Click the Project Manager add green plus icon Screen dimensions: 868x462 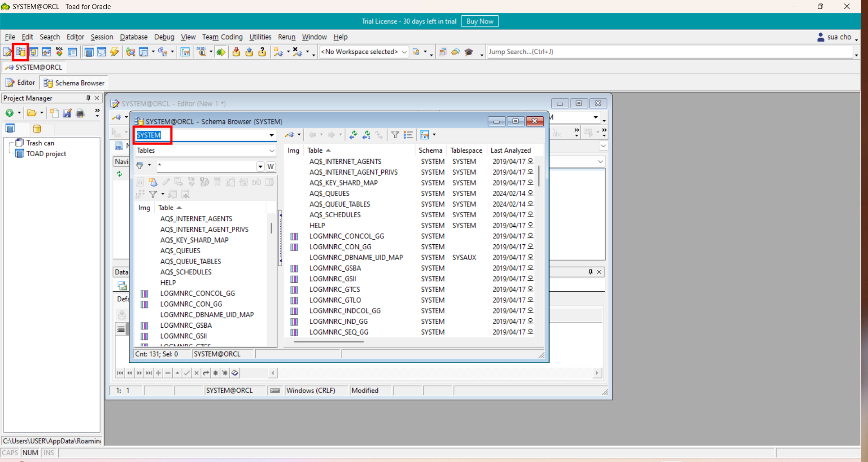tap(9, 113)
